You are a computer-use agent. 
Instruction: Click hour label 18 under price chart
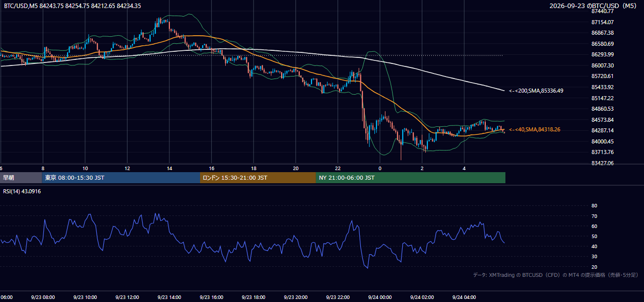pos(253,168)
